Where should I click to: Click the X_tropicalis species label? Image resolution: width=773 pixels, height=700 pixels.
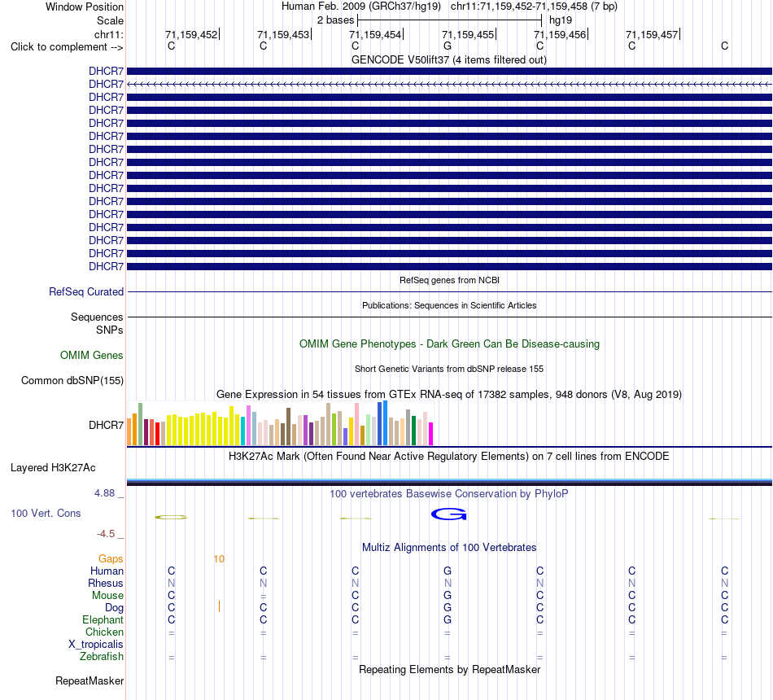(96, 645)
